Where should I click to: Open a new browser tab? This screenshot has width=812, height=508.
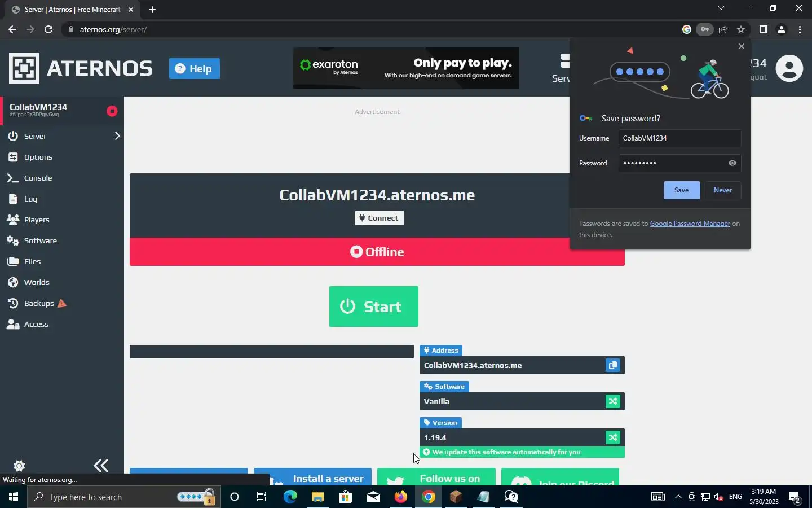point(152,10)
